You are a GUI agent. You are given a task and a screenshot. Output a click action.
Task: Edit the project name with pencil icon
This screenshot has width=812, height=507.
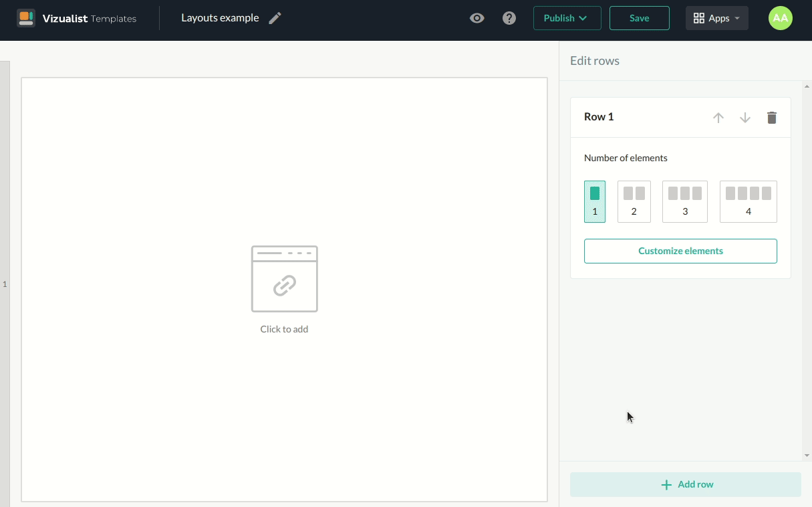(x=275, y=19)
